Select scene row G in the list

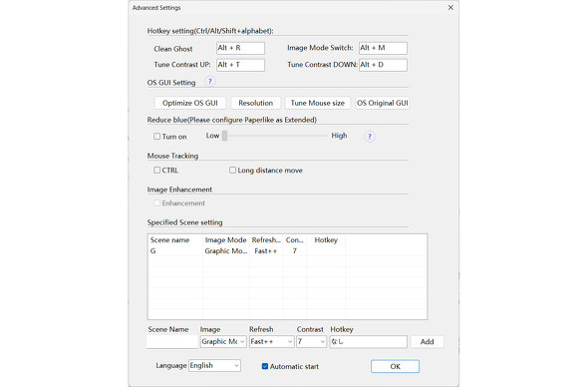(287, 251)
